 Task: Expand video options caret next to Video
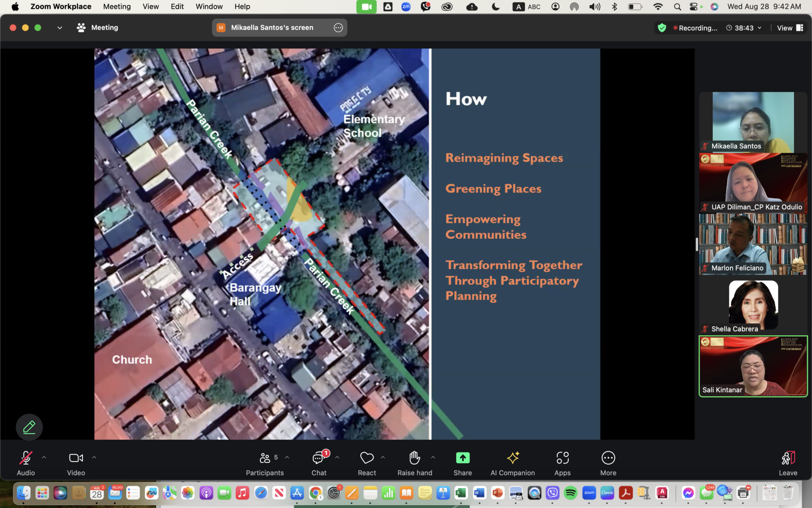[94, 457]
